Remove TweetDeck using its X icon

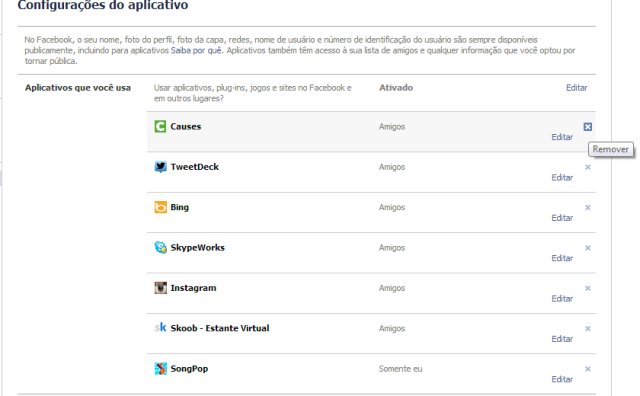[x=587, y=167]
